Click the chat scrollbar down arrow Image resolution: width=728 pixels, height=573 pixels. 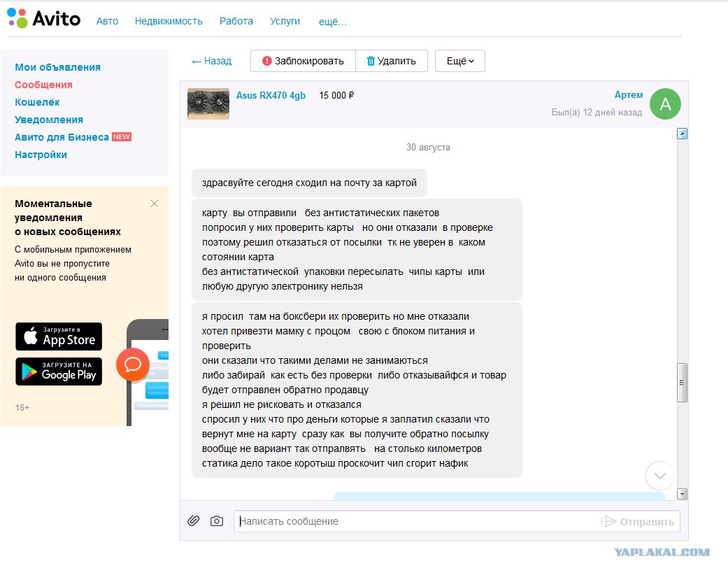click(x=682, y=494)
